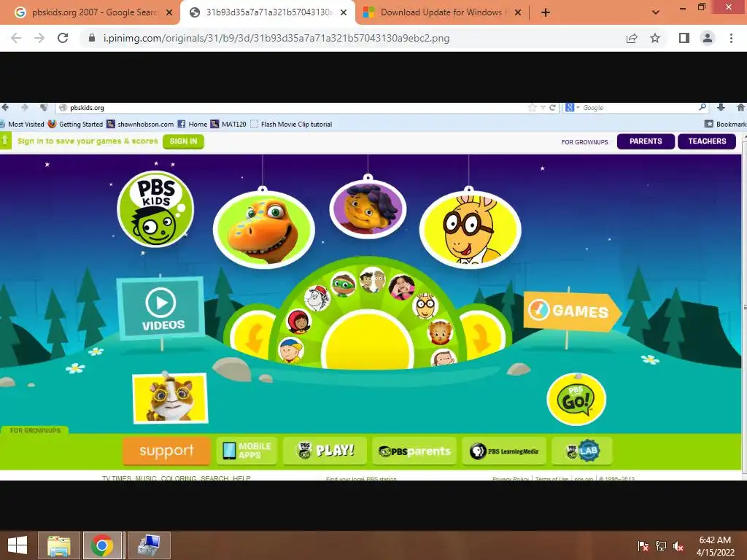The width and height of the screenshot is (747, 560).
Task: Open a new Chrome tab
Action: tap(546, 12)
